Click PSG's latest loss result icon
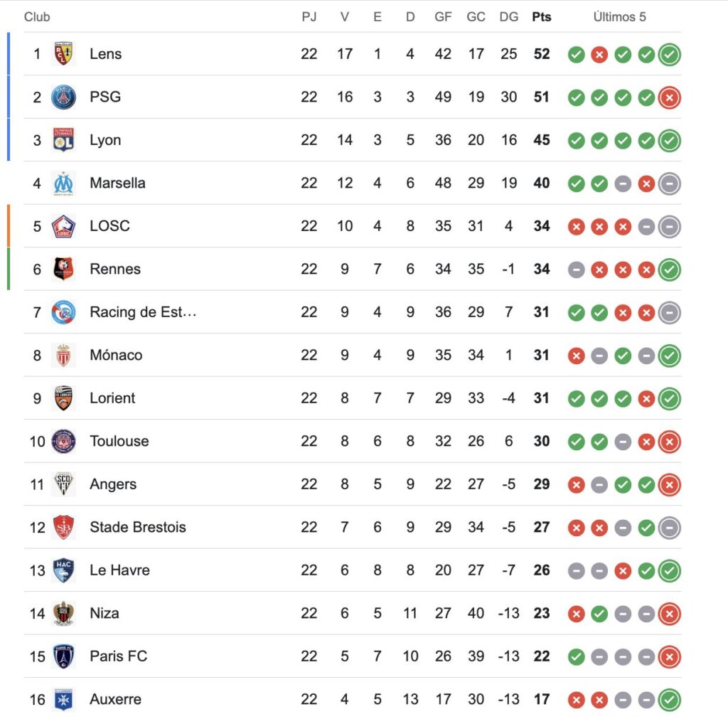728x719 pixels. tap(669, 97)
